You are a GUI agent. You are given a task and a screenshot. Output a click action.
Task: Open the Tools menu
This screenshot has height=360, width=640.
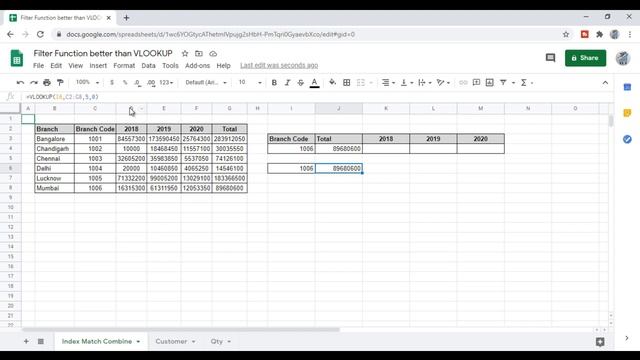(170, 66)
